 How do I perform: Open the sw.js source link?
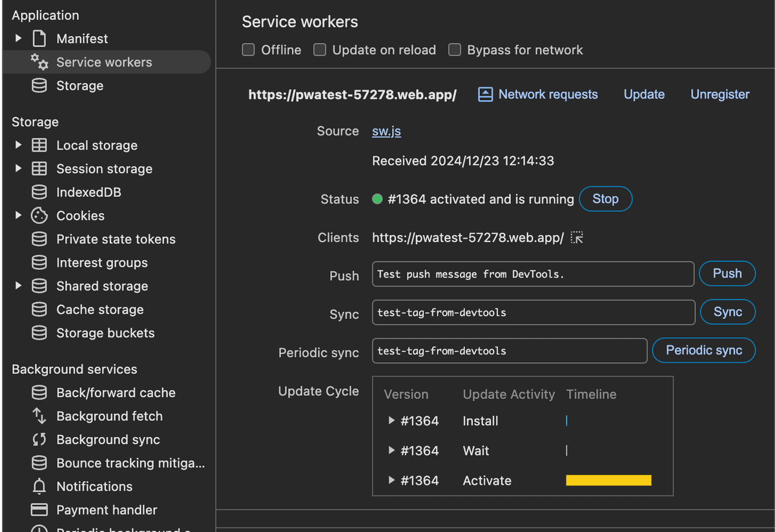[x=386, y=131]
